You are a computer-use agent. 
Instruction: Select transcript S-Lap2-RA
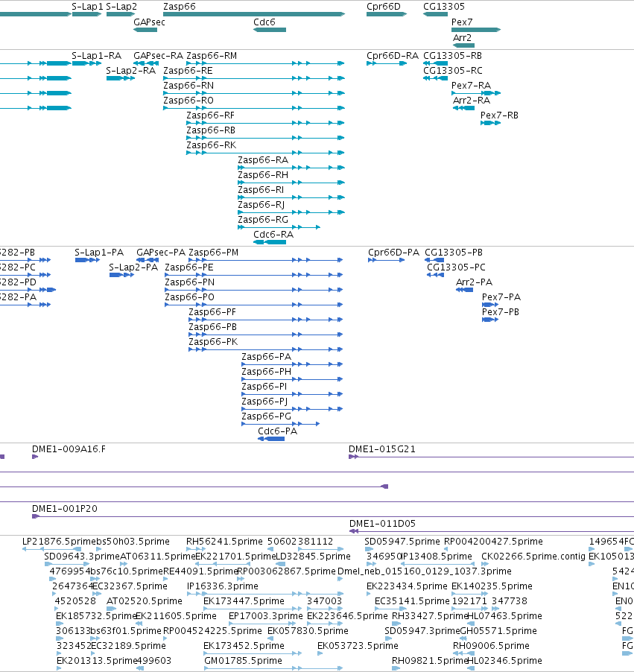coord(121,78)
